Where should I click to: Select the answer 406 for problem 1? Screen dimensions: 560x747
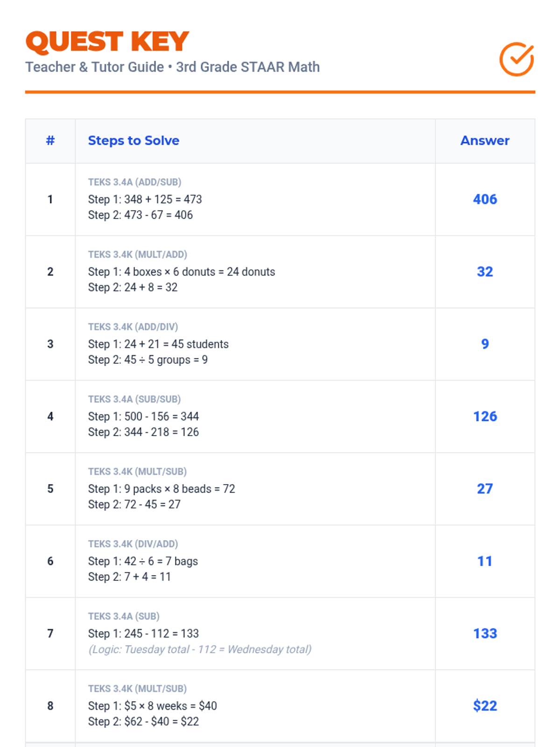pos(485,199)
